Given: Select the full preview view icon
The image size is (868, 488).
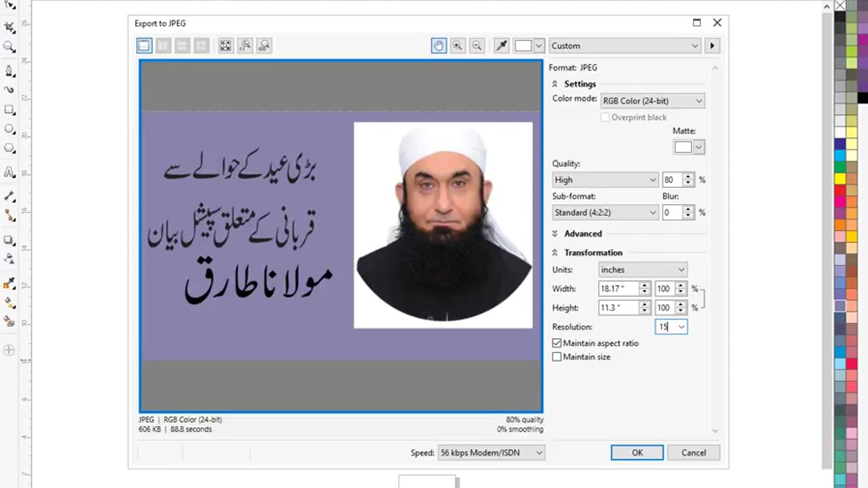Looking at the screenshot, I should tap(144, 45).
